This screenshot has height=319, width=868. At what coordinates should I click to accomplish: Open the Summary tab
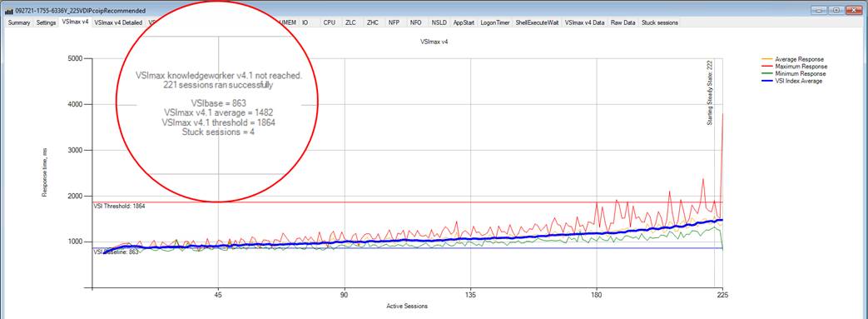tap(19, 22)
